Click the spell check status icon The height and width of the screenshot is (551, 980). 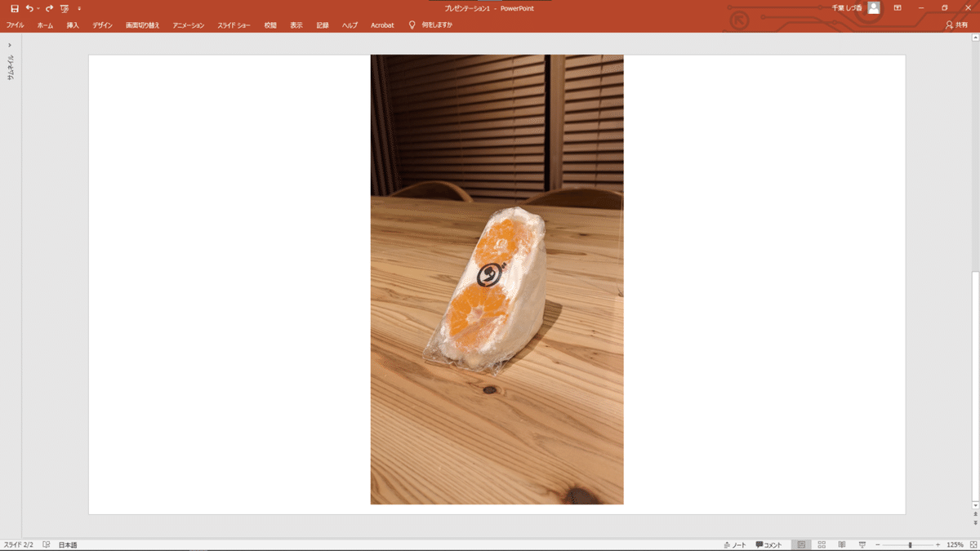pos(47,544)
